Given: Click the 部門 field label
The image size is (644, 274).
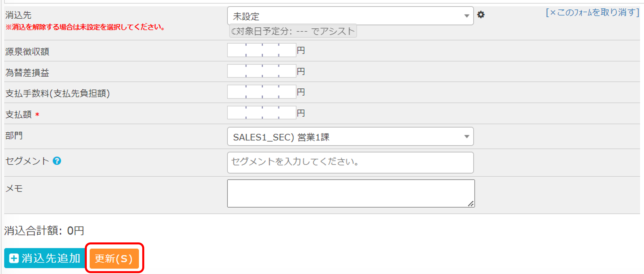Looking at the screenshot, I should 14,135.
